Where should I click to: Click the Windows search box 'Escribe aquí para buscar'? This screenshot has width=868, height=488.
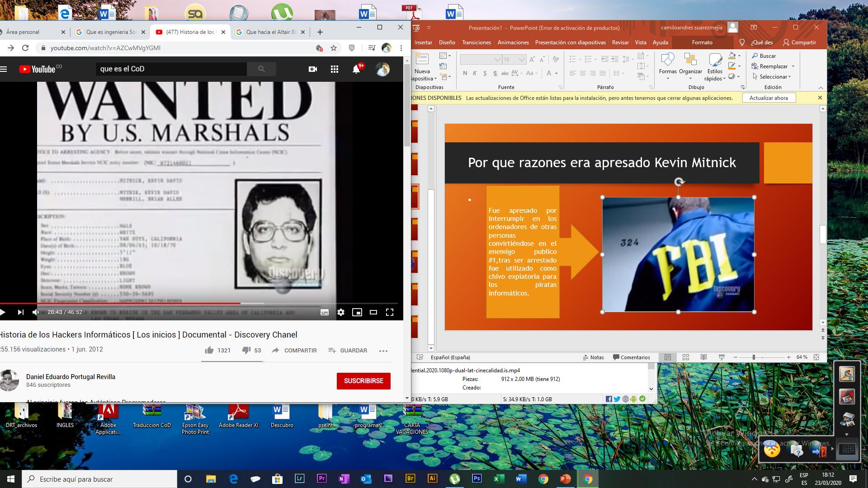tap(99, 479)
